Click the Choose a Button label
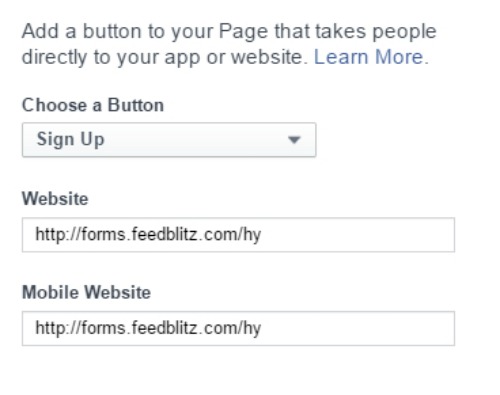This screenshot has height=395, width=500. pos(93,105)
